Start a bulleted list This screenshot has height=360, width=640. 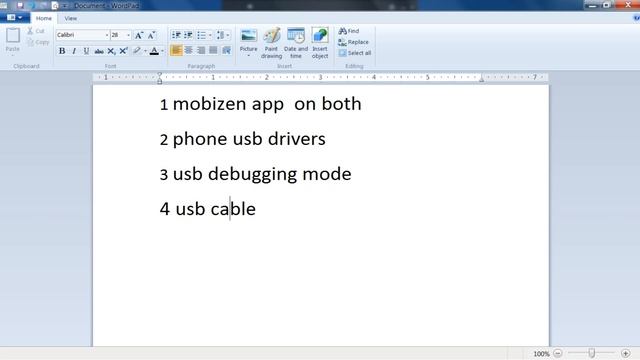tap(201, 35)
